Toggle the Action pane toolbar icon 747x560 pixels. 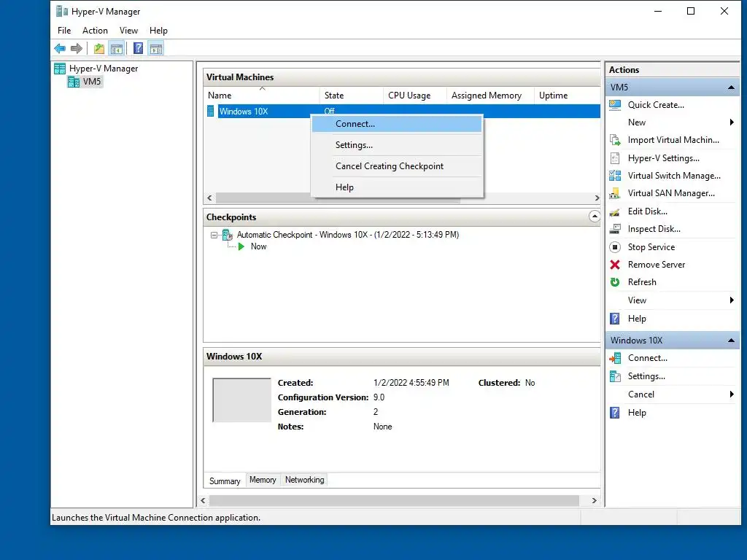(x=156, y=48)
